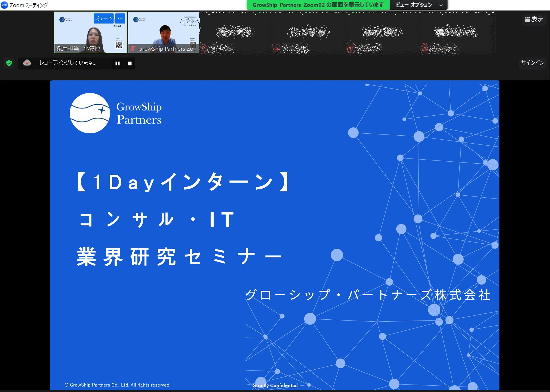Stop the cloud recording
The width and height of the screenshot is (550, 392).
click(130, 63)
